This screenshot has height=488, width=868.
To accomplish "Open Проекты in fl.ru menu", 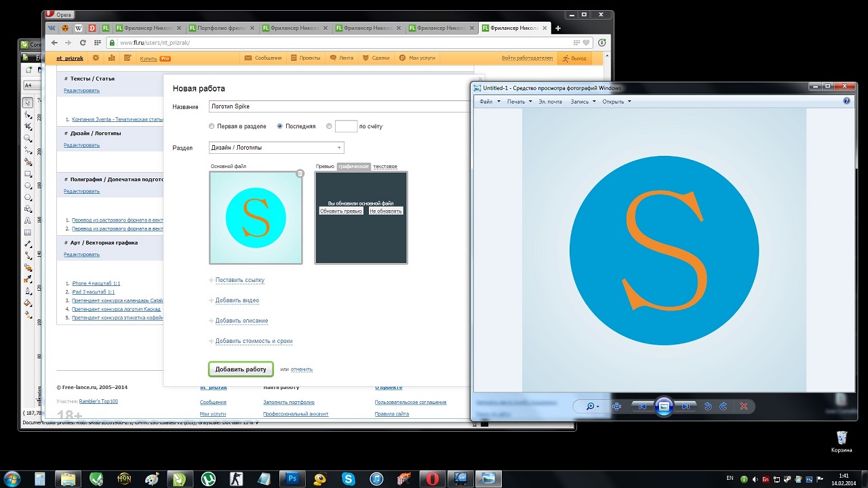I will click(305, 58).
